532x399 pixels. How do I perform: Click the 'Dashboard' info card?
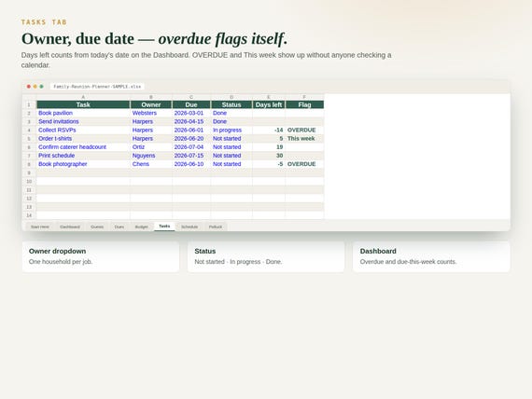click(x=431, y=256)
